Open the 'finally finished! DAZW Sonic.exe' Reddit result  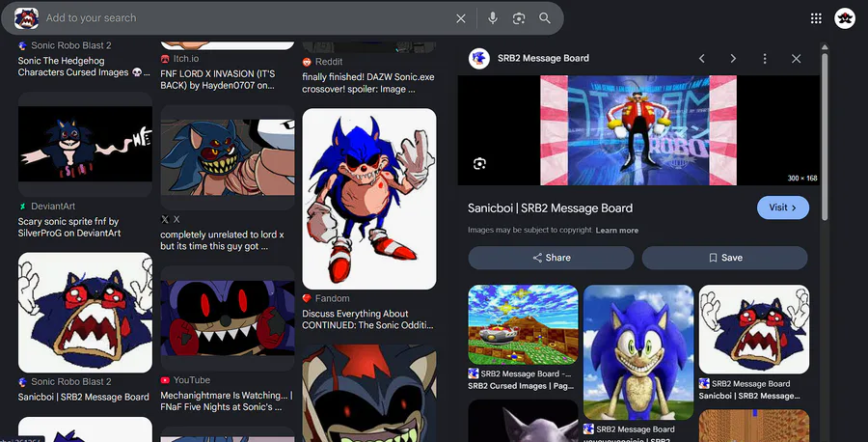[x=368, y=83]
